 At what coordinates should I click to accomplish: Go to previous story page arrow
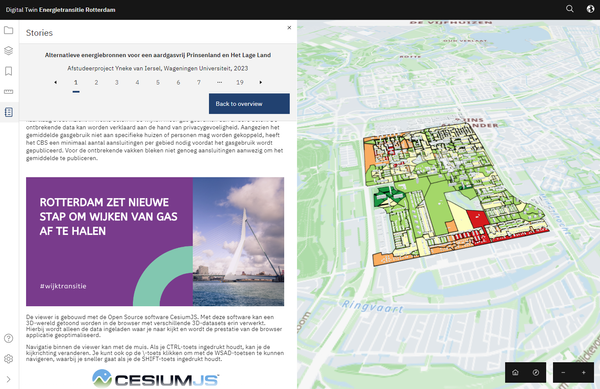click(55, 82)
